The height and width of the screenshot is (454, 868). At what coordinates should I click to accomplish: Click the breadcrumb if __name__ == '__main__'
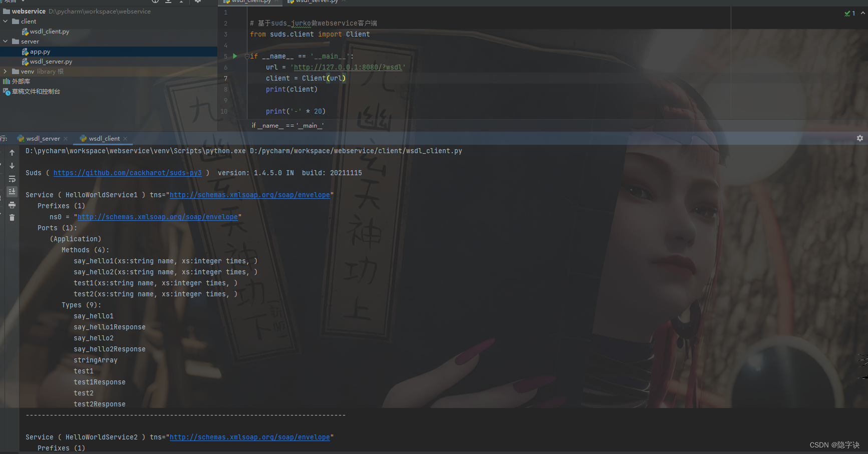tap(287, 126)
